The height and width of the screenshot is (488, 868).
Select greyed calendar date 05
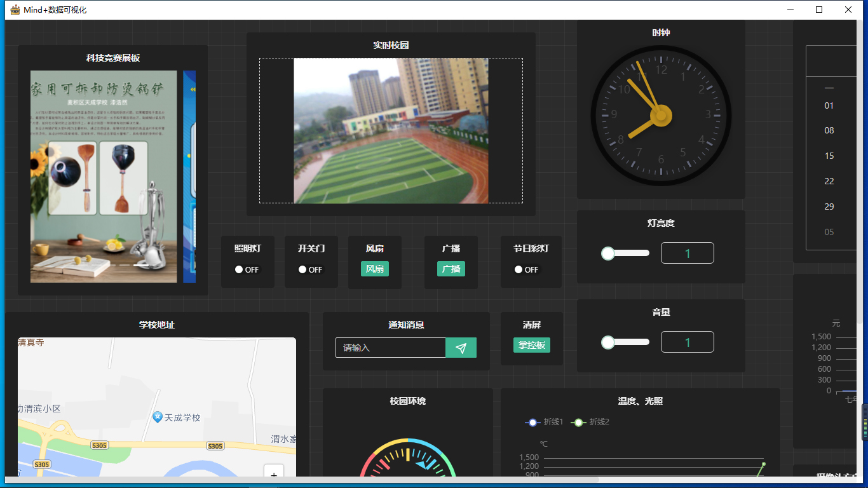click(x=829, y=232)
